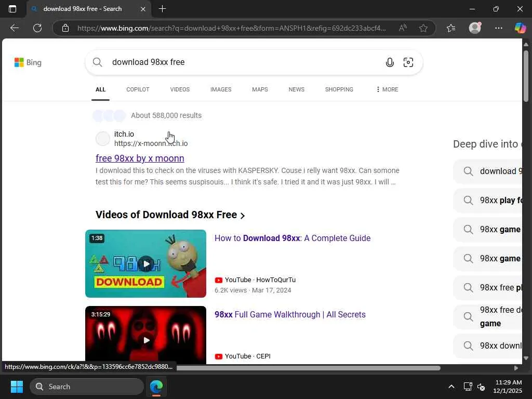Open Edge Settings and more menu
The width and height of the screenshot is (532, 399).
(498, 28)
